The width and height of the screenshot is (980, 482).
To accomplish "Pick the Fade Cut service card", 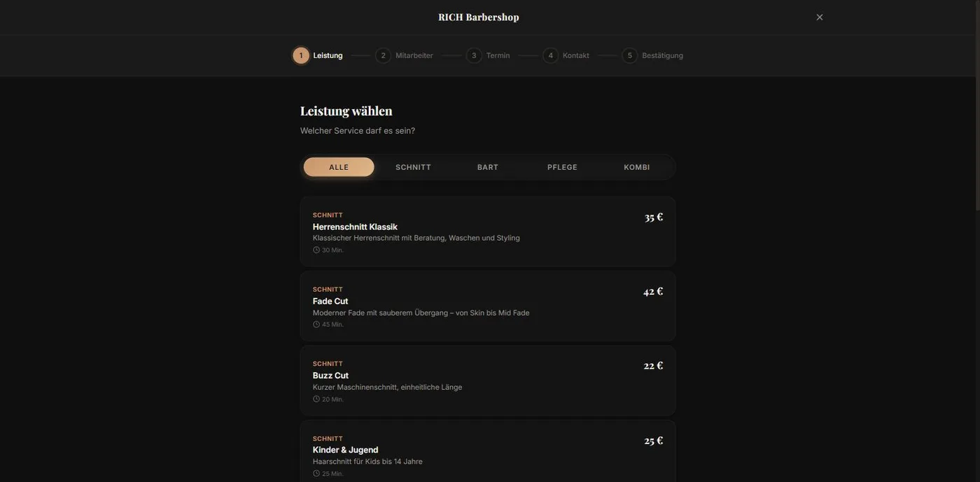I will coord(488,306).
